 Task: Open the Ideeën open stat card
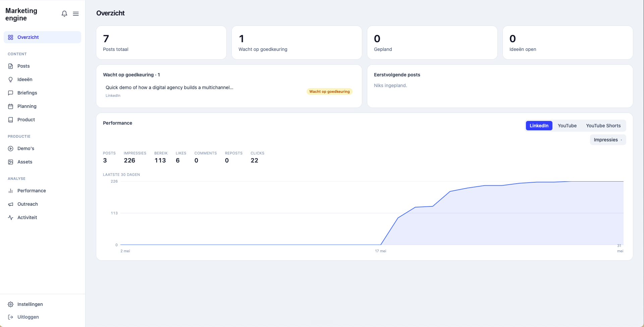point(568,43)
